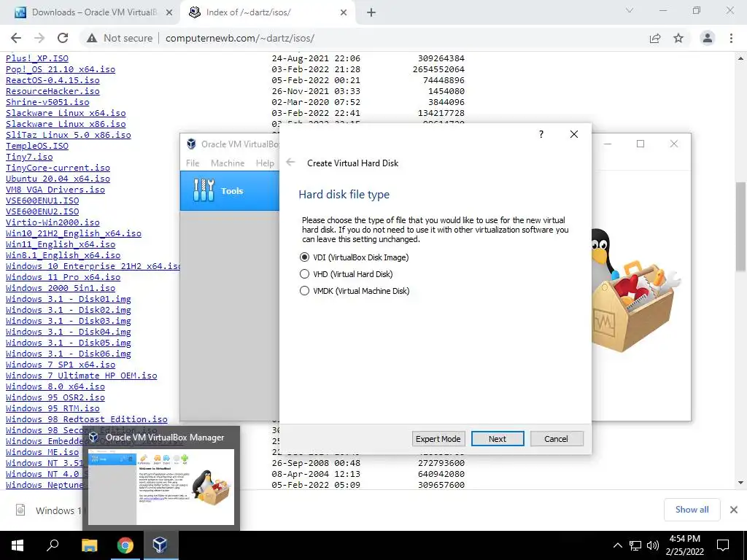Open taskbar search

[53, 545]
